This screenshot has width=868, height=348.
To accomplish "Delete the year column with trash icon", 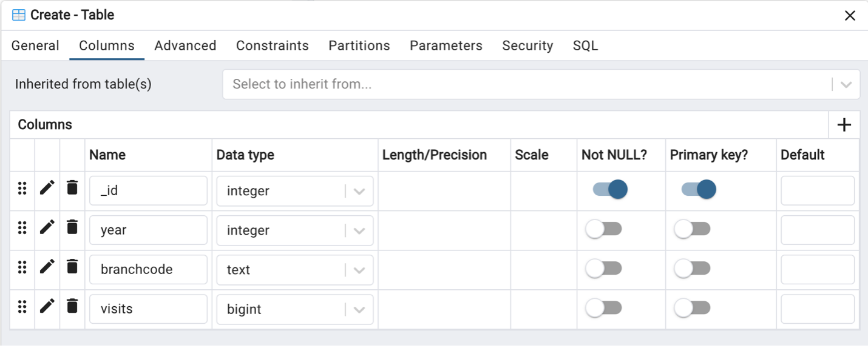I will 72,227.
